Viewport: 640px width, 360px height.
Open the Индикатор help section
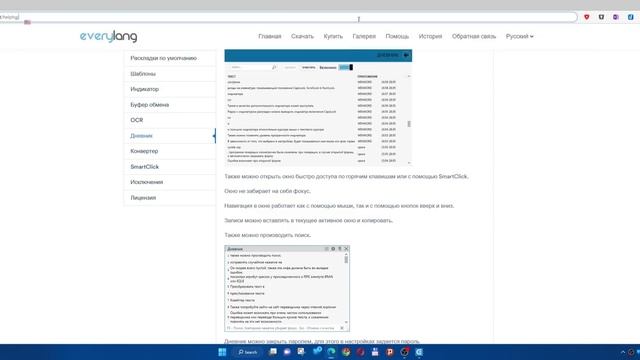tap(170, 89)
